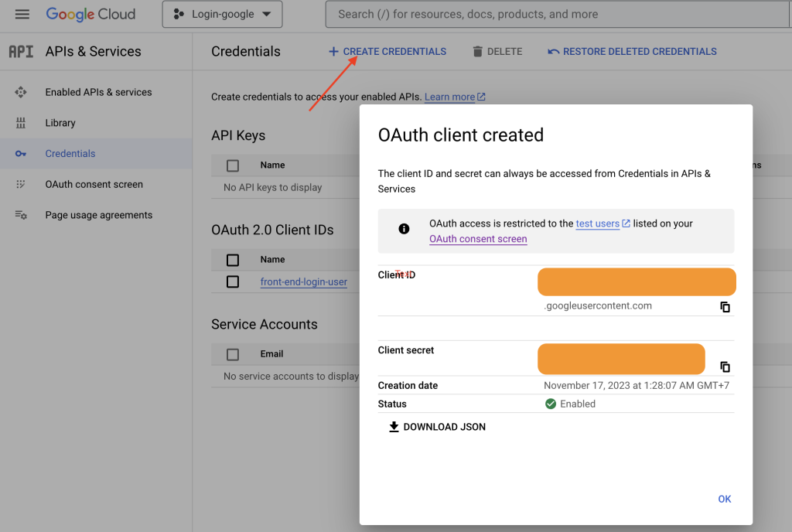Click the .googleusercontent.com text

tap(598, 305)
